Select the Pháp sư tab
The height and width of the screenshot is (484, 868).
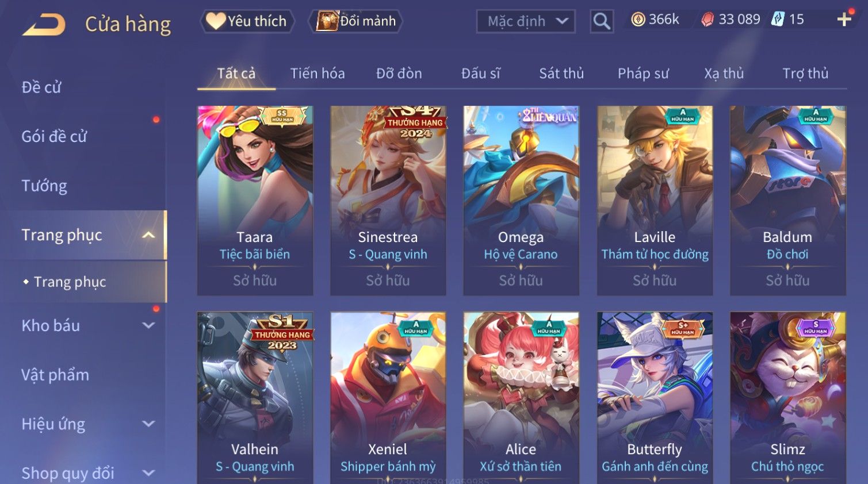(643, 74)
